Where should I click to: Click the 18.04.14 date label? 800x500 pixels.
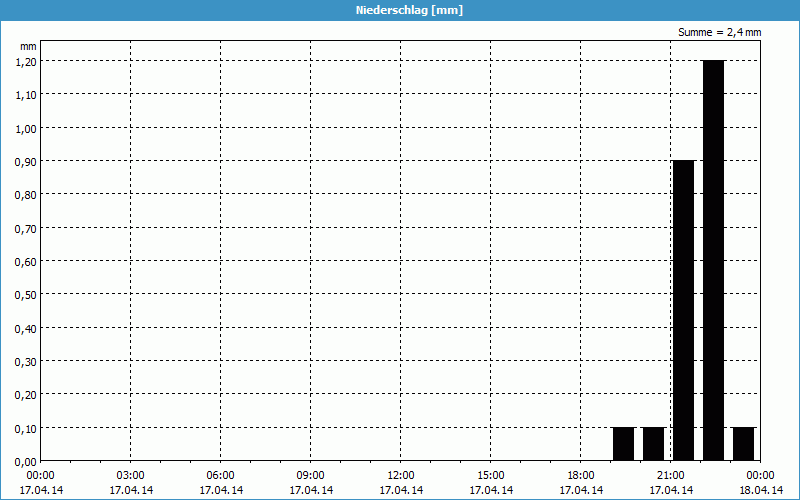click(761, 490)
